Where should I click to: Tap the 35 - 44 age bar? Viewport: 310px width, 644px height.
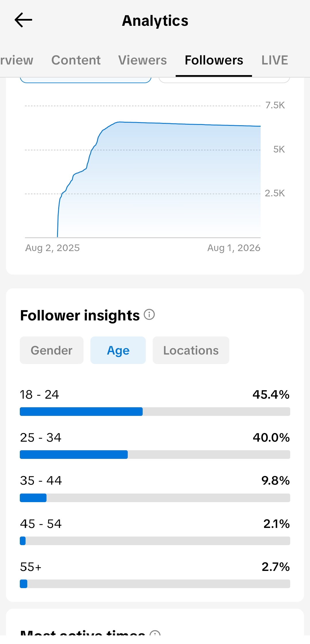pos(155,498)
